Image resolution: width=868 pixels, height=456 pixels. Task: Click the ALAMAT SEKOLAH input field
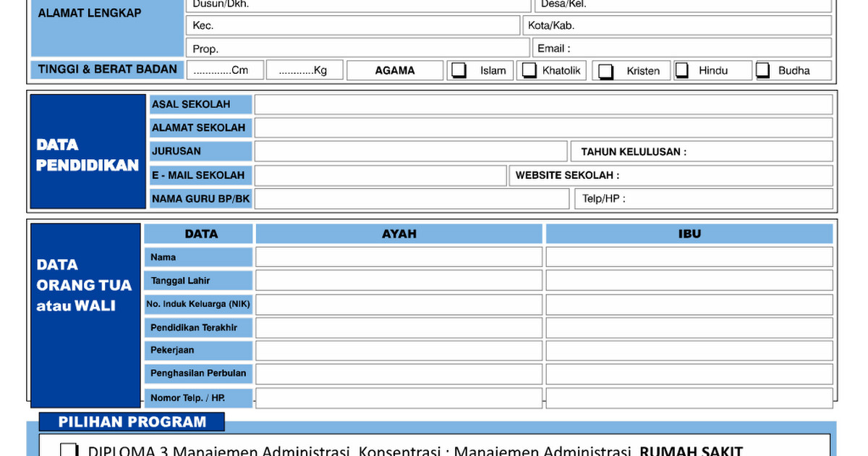543,128
